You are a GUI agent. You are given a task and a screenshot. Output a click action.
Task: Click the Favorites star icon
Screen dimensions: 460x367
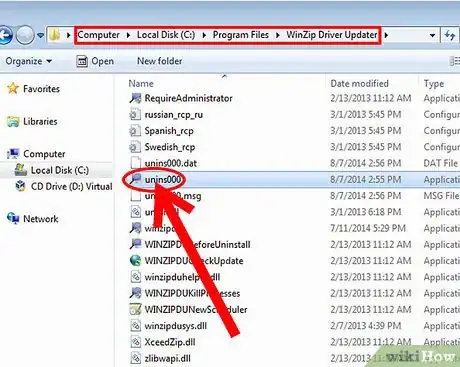coord(13,88)
